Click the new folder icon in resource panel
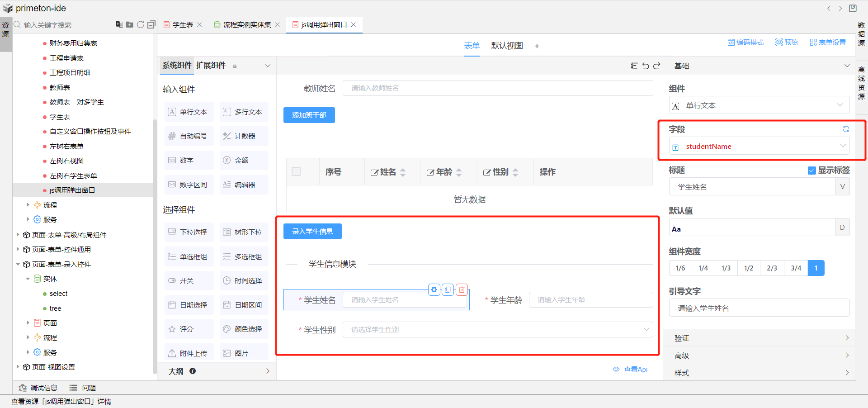 click(130, 25)
